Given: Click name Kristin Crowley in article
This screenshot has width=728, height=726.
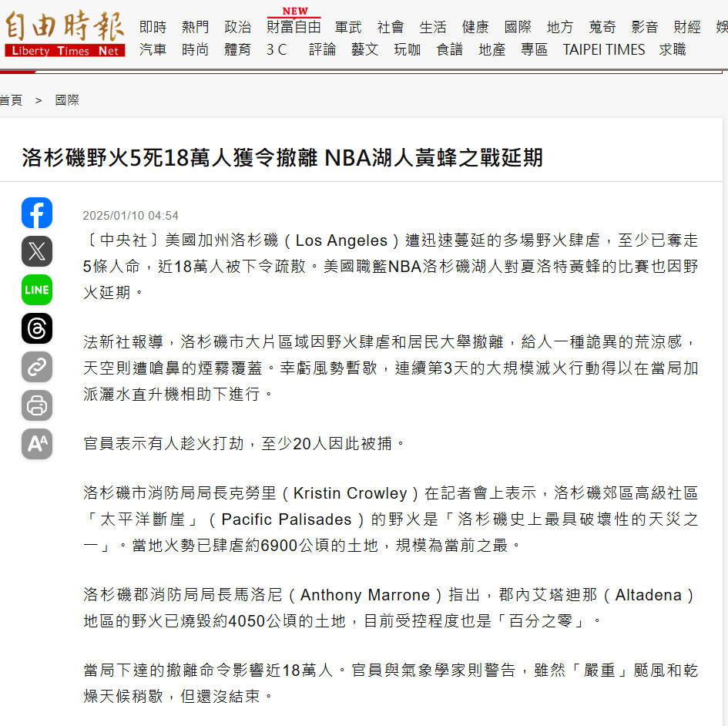Looking at the screenshot, I should coord(350,492).
